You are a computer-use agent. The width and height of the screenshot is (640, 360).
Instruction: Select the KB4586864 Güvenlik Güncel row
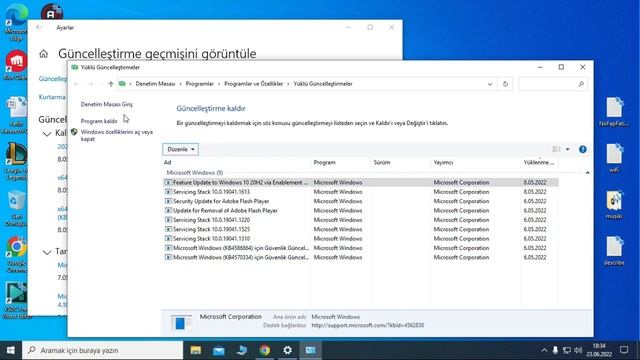(360, 248)
